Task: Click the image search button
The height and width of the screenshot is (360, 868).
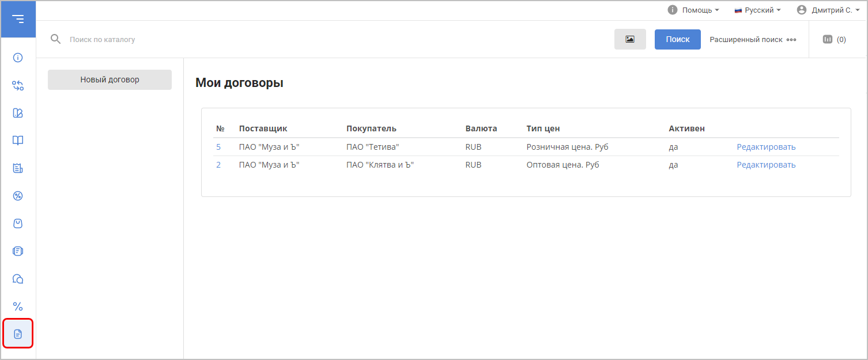Action: point(630,39)
